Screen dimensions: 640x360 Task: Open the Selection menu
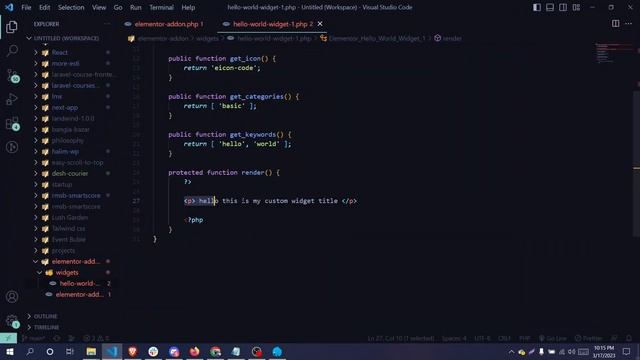(x=71, y=7)
